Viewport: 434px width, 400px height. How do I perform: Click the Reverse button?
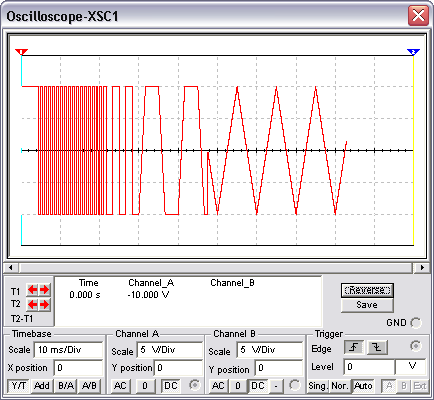[x=367, y=290]
